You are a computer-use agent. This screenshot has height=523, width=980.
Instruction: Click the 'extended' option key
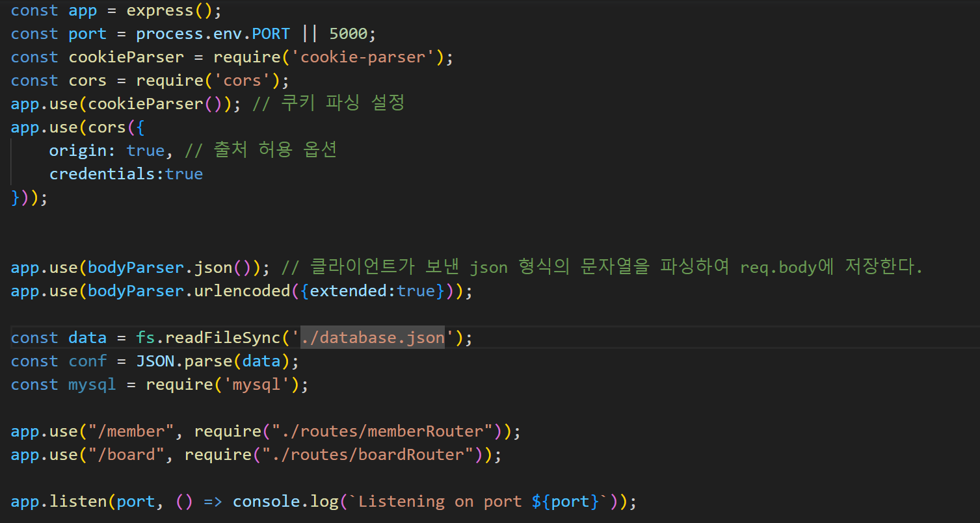pyautogui.click(x=349, y=291)
